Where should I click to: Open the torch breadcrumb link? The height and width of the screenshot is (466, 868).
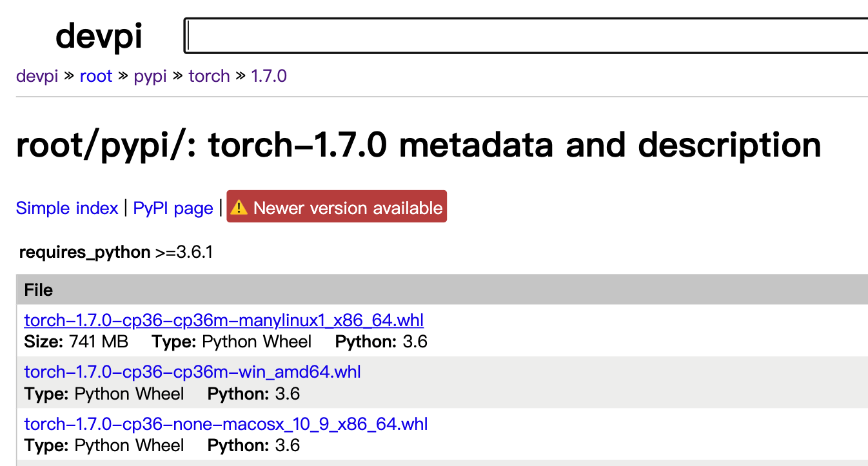coord(209,76)
